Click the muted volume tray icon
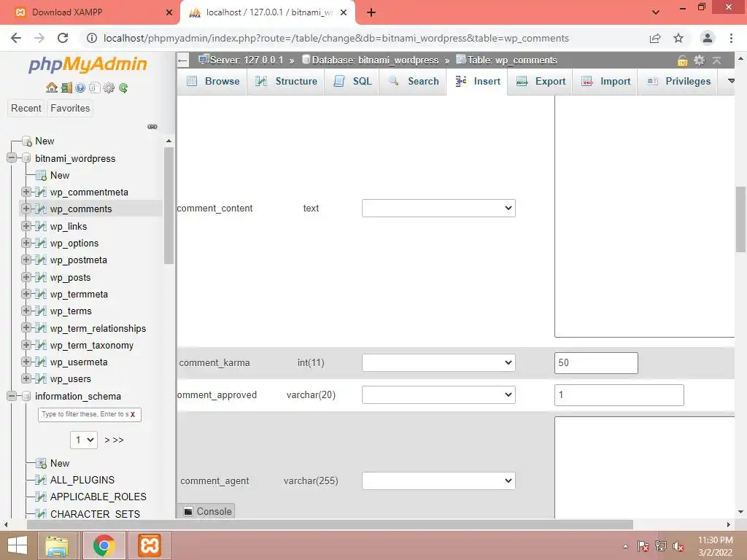 pos(678,546)
